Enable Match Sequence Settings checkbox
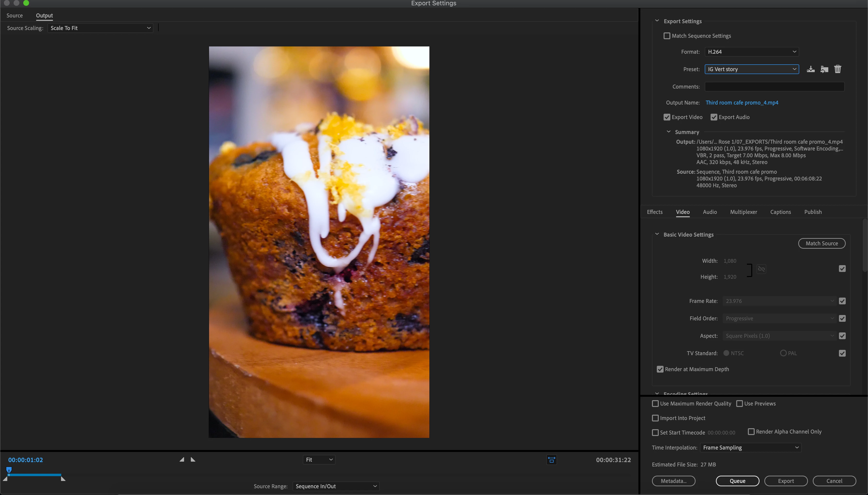 tap(666, 36)
